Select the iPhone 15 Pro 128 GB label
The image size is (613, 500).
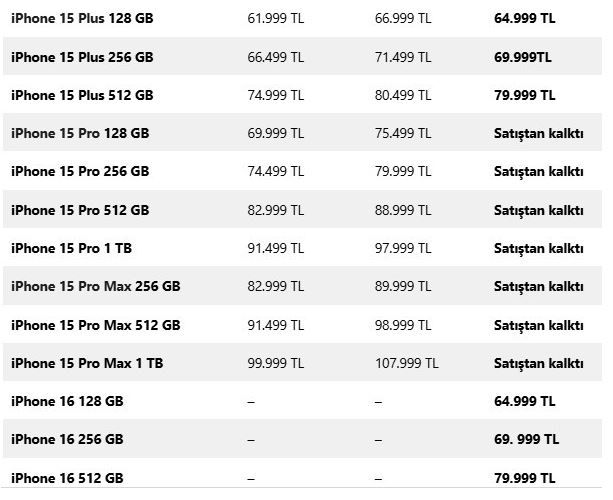coord(80,133)
